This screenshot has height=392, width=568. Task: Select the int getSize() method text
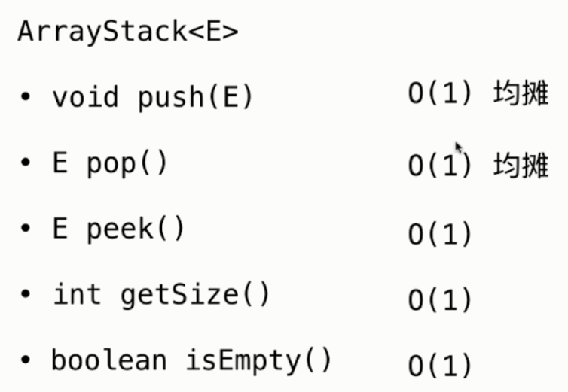[161, 294]
